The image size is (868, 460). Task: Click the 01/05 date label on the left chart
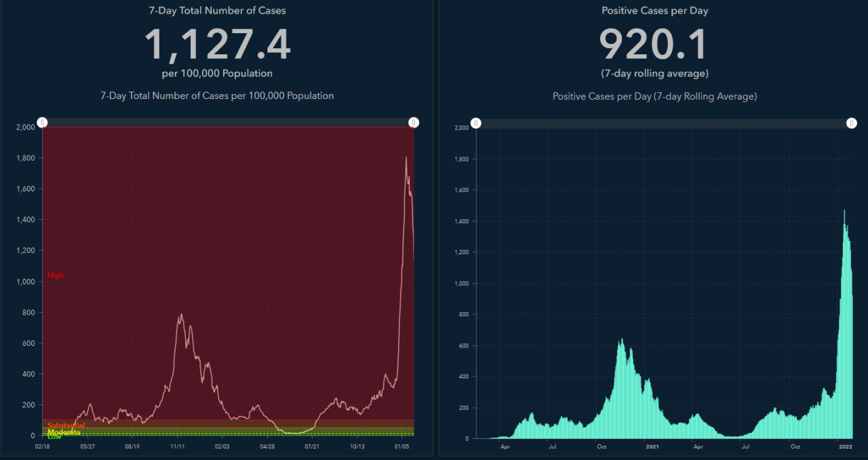[x=402, y=446]
